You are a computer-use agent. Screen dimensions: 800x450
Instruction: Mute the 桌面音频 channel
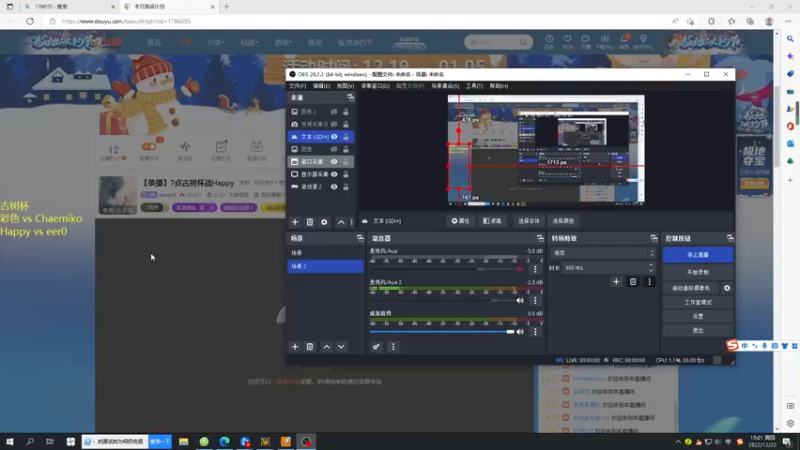point(520,332)
